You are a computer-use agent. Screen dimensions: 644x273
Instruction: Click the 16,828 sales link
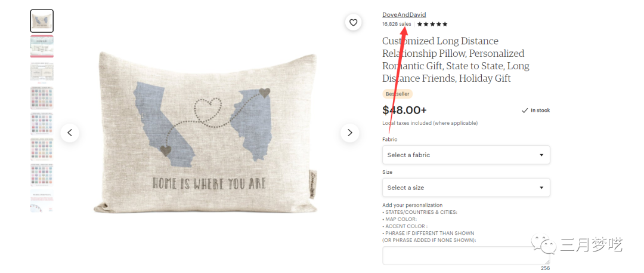click(397, 24)
